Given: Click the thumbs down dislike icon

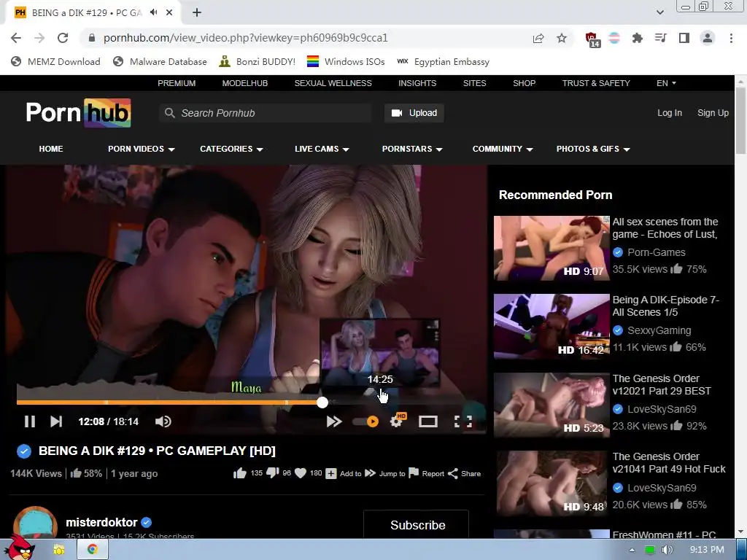Looking at the screenshot, I should click(273, 472).
